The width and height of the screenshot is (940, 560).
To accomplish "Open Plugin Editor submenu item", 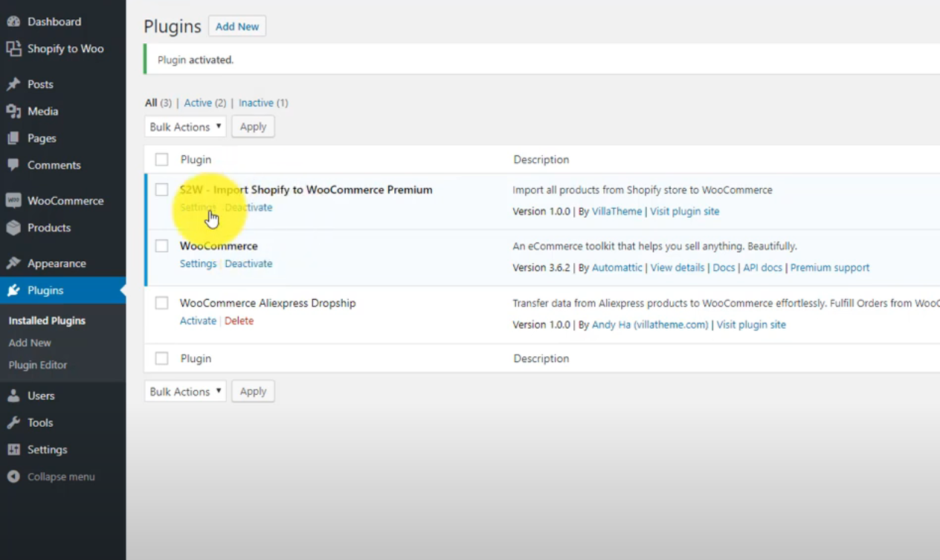I will (38, 365).
